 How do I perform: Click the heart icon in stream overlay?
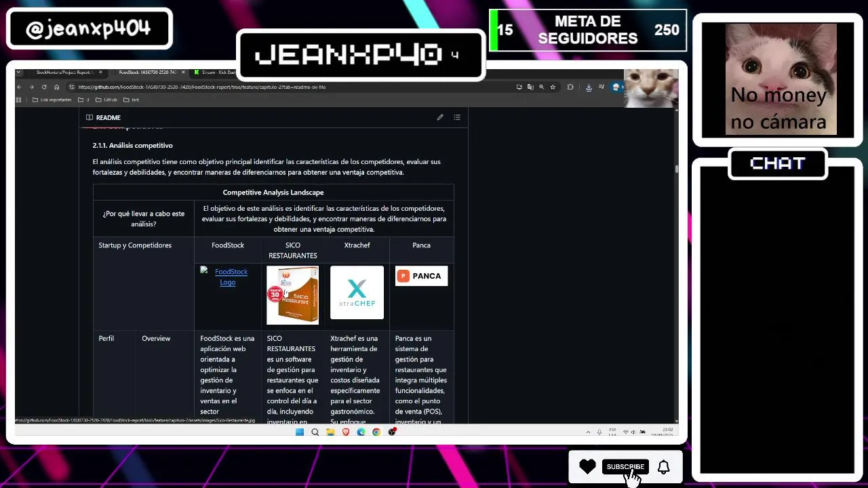pyautogui.click(x=587, y=466)
